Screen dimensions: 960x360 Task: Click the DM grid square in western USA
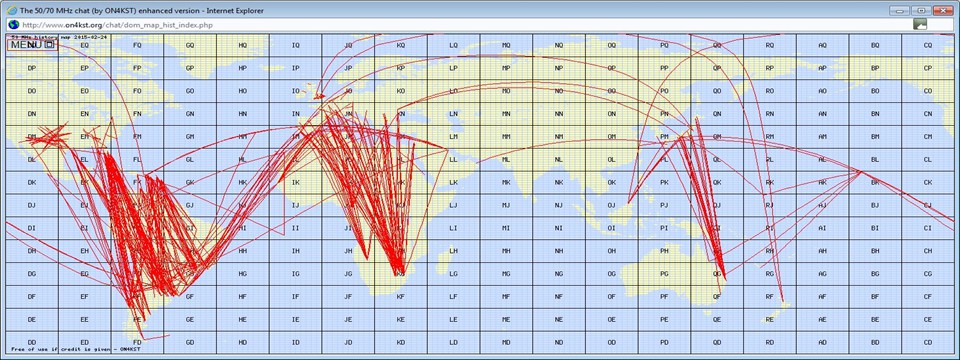click(32, 137)
